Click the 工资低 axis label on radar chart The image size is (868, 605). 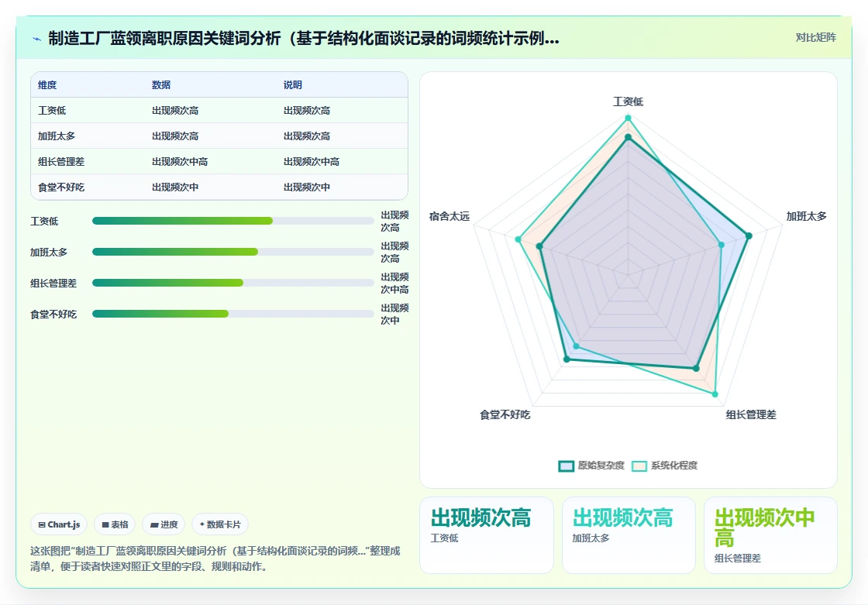pyautogui.click(x=628, y=101)
